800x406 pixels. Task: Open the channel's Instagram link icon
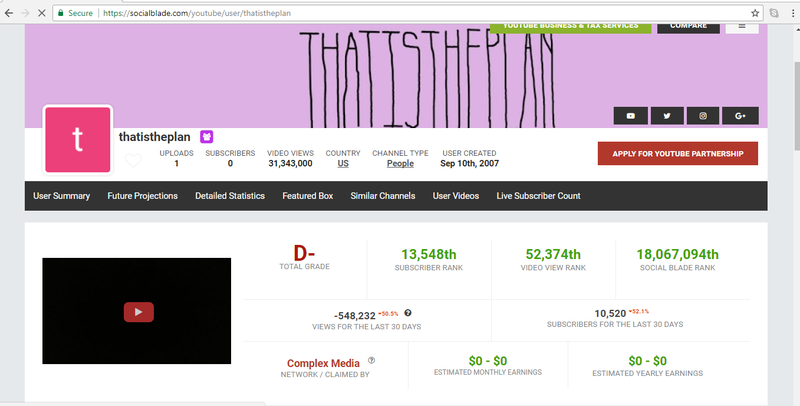(x=703, y=116)
